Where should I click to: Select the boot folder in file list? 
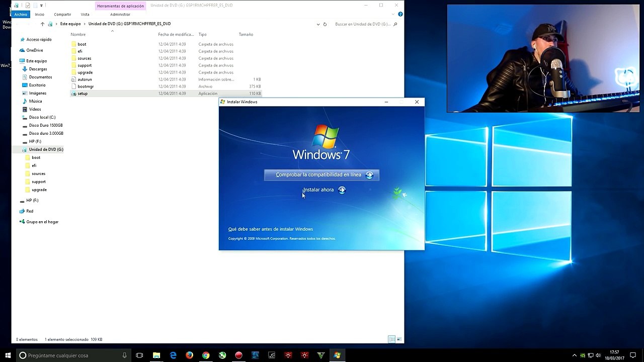click(x=82, y=44)
